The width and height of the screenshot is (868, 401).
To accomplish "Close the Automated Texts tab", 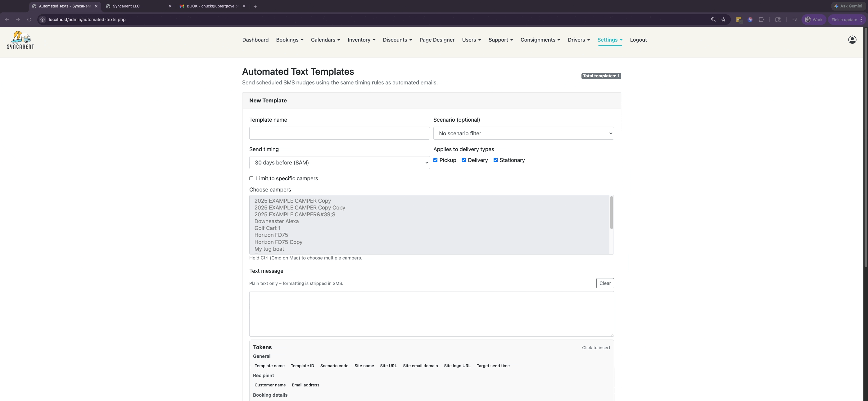I will click(x=96, y=6).
